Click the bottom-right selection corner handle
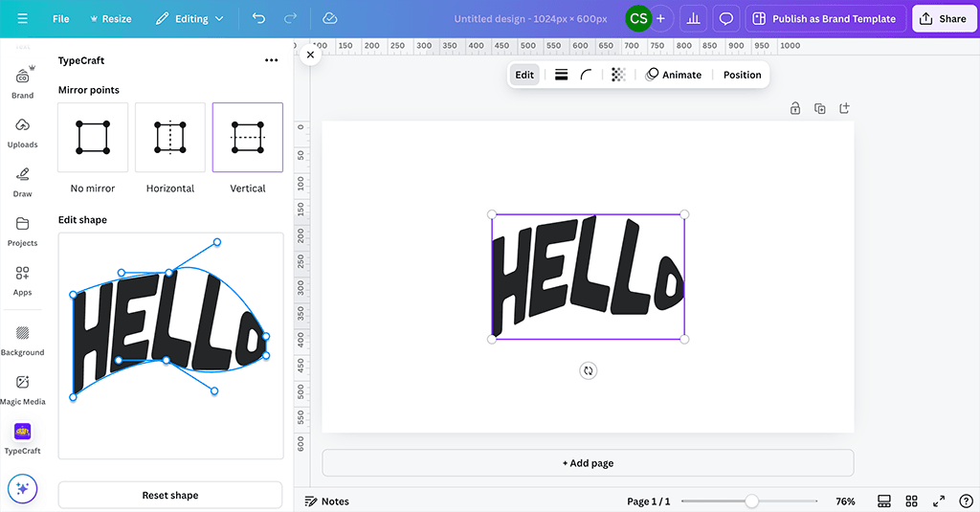Screen dimensions: 980x512 pyautogui.click(x=684, y=340)
